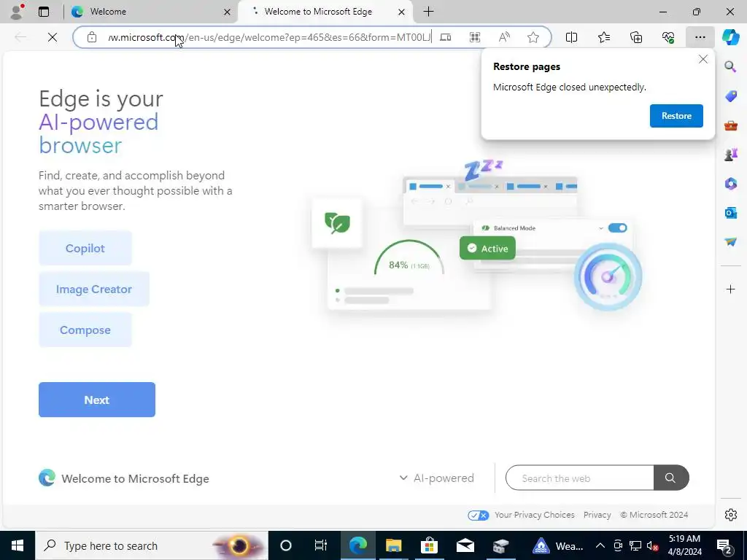Image resolution: width=747 pixels, height=560 pixels.
Task: Open Microsoft Store from taskbar
Action: pos(429,545)
